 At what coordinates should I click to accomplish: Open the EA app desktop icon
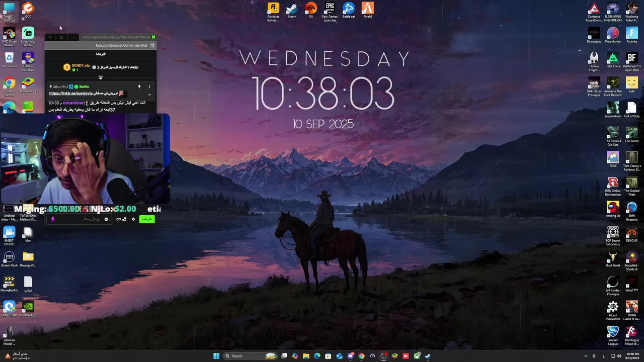(x=311, y=11)
